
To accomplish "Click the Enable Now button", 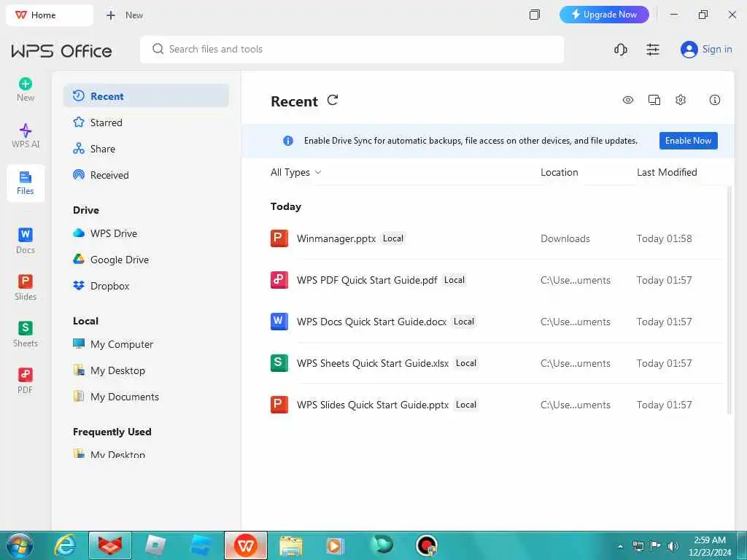I will (x=689, y=141).
